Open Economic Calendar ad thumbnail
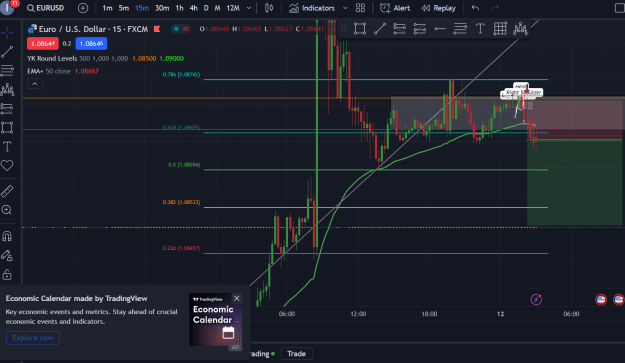 click(215, 320)
